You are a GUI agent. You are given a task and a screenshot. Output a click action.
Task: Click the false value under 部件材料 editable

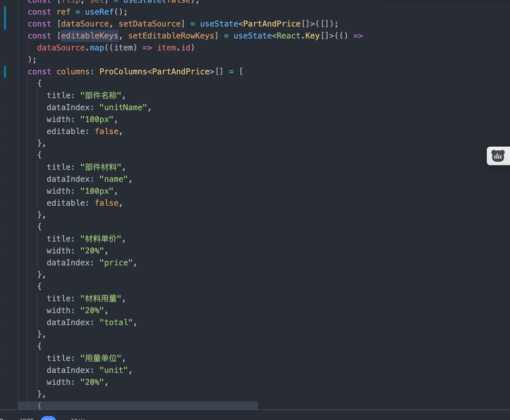pos(107,203)
